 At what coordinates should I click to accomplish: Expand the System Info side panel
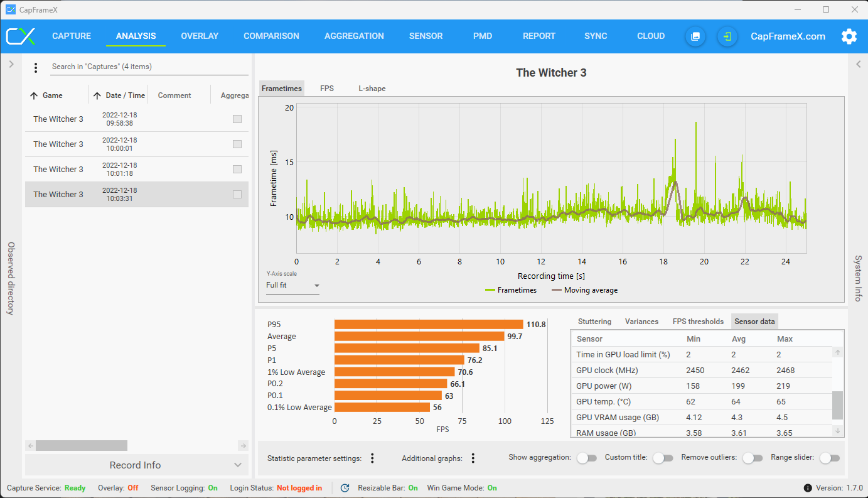coord(858,64)
